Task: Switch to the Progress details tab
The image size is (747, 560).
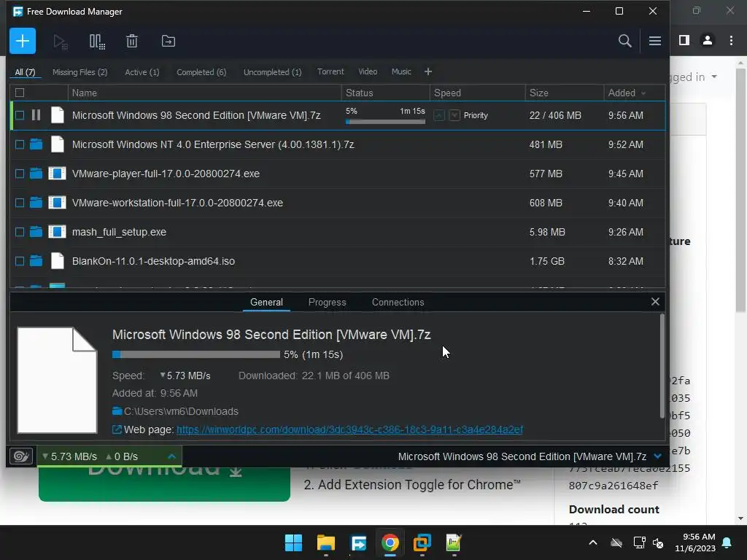Action: (x=328, y=302)
